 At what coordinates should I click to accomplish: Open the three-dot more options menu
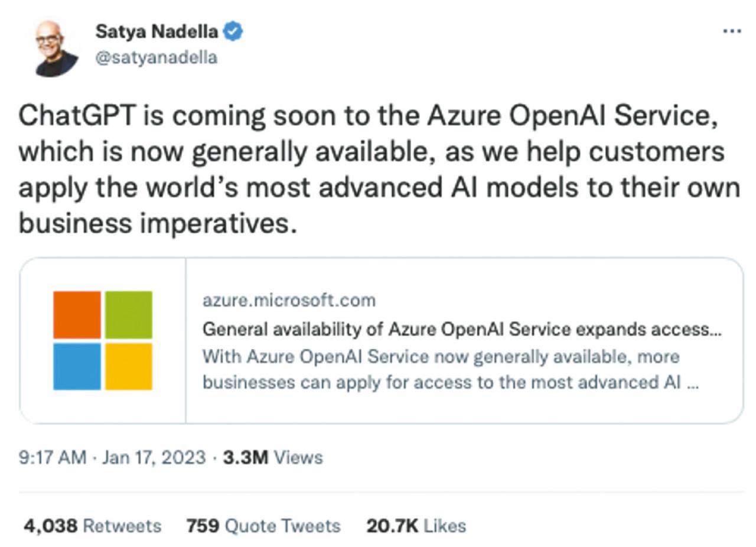pos(732,31)
